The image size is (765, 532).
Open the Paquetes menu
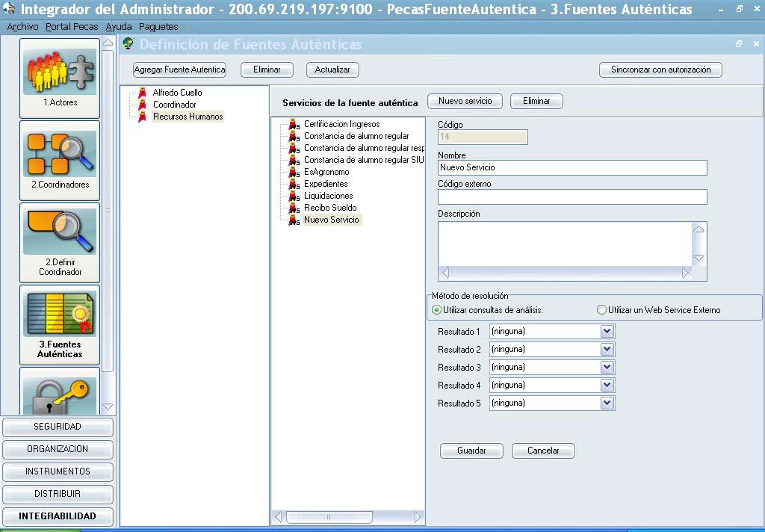(x=158, y=26)
